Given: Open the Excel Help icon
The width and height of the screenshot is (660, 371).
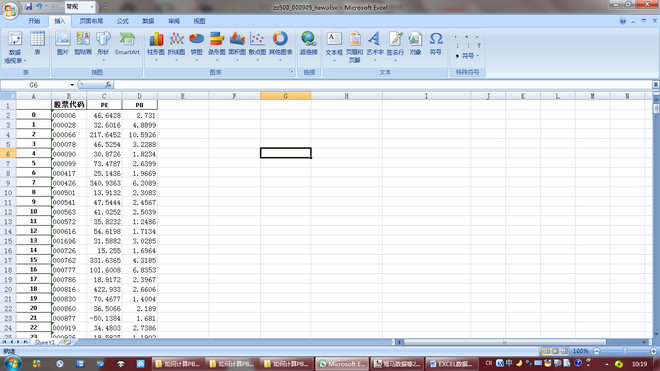Looking at the screenshot, I should pyautogui.click(x=623, y=21).
